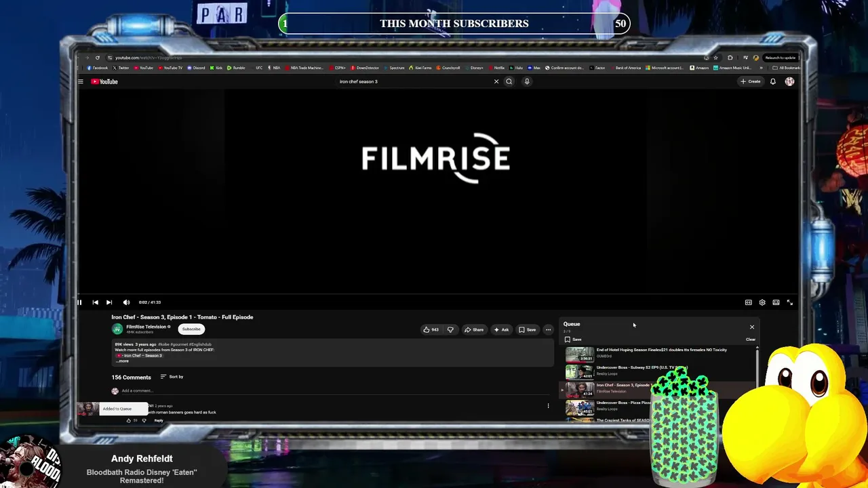868x488 pixels.
Task: Go to the YouTube home logo
Action: click(104, 81)
